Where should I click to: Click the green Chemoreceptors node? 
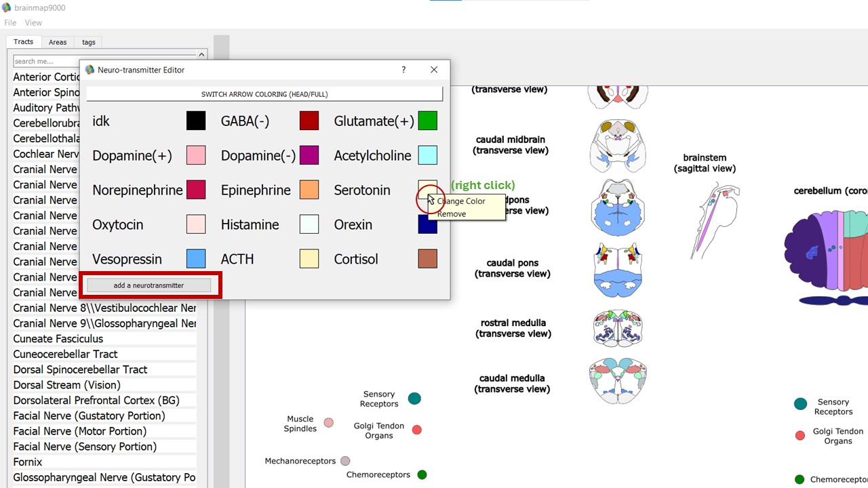(x=422, y=474)
